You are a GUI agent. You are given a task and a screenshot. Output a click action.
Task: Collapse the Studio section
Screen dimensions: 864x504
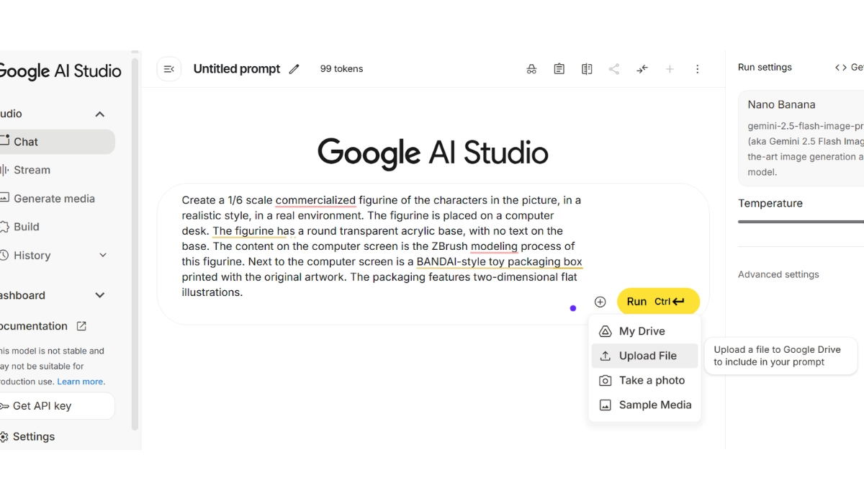[99, 114]
